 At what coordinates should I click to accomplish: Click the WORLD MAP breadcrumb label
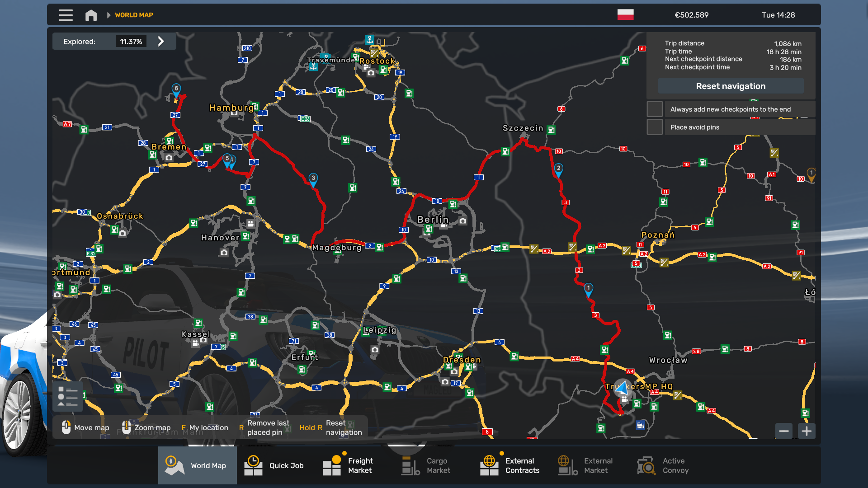[134, 15]
